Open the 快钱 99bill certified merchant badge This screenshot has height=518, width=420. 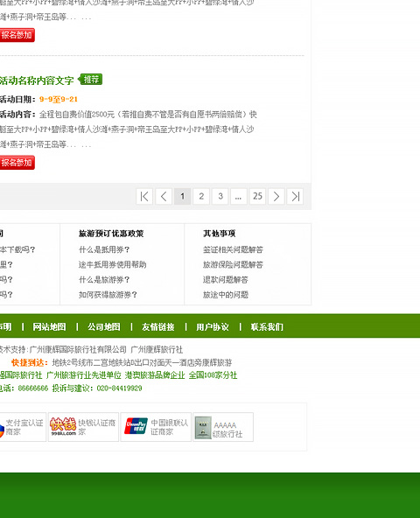pos(83,427)
